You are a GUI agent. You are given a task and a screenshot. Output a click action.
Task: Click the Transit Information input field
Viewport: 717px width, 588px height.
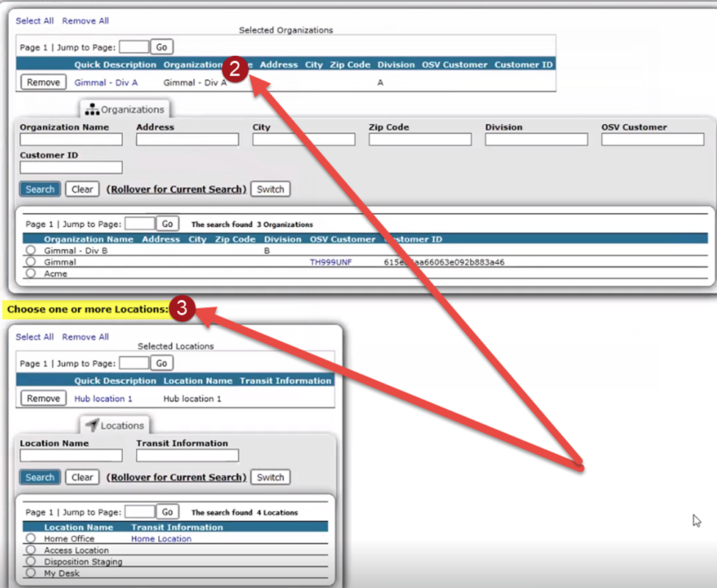point(187,456)
